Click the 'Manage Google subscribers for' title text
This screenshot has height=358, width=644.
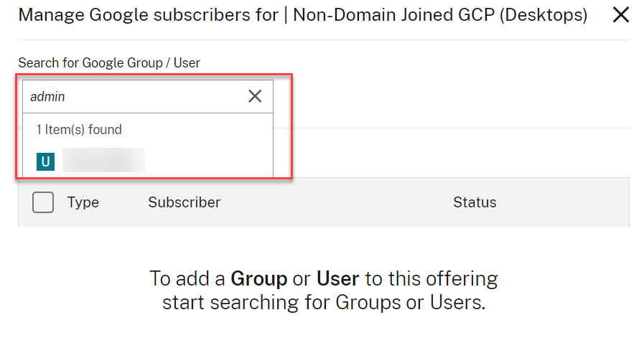148,15
